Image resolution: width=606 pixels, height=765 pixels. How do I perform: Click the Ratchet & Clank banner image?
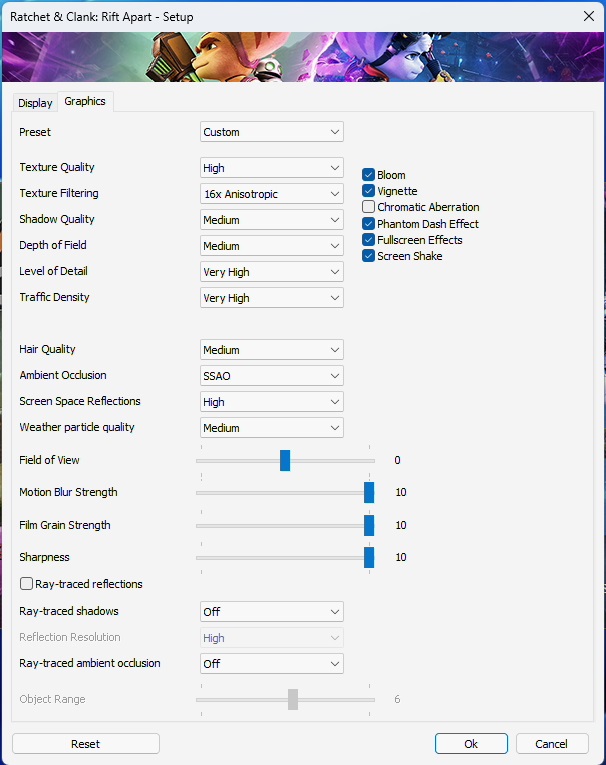[x=303, y=57]
